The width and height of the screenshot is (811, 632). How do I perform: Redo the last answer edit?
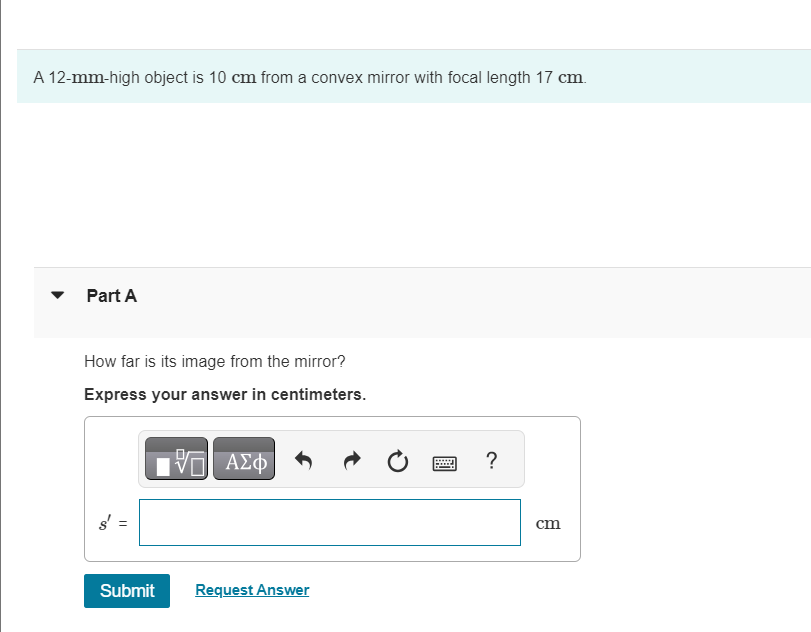click(352, 460)
